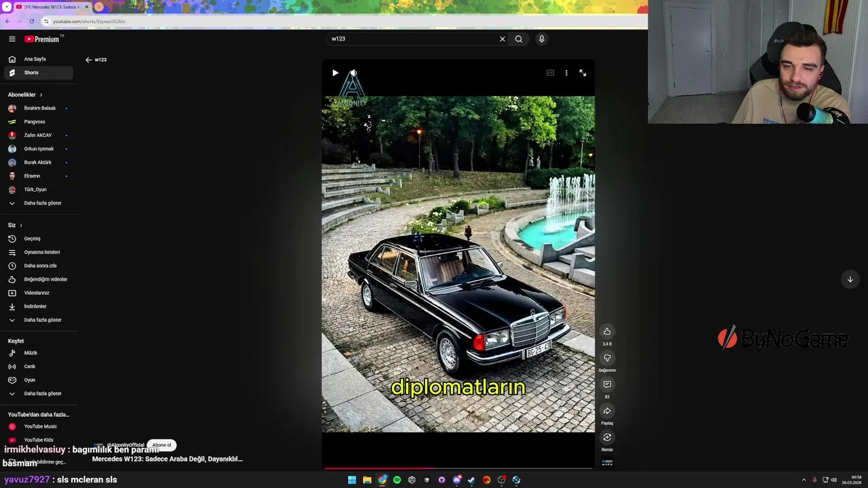Viewport: 868px width, 488px height.
Task: Open File Explorer from taskbar
Action: pyautogui.click(x=367, y=480)
